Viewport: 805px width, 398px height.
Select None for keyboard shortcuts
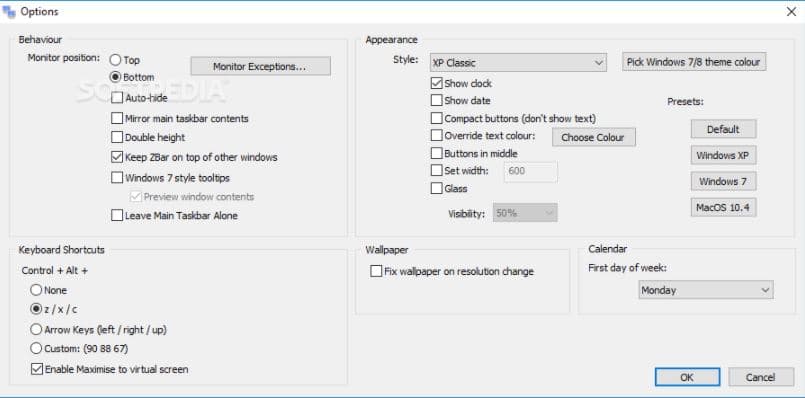click(36, 290)
